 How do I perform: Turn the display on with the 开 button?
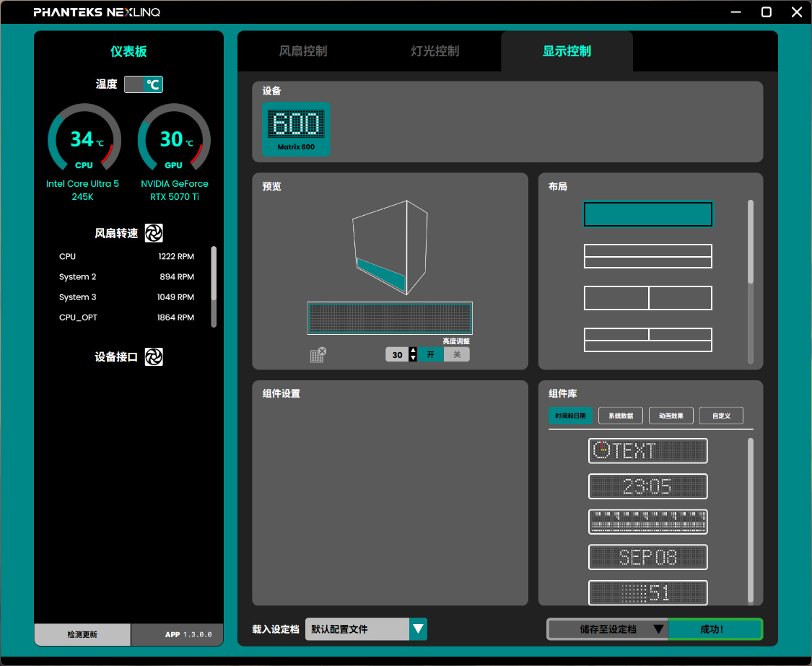tap(430, 355)
